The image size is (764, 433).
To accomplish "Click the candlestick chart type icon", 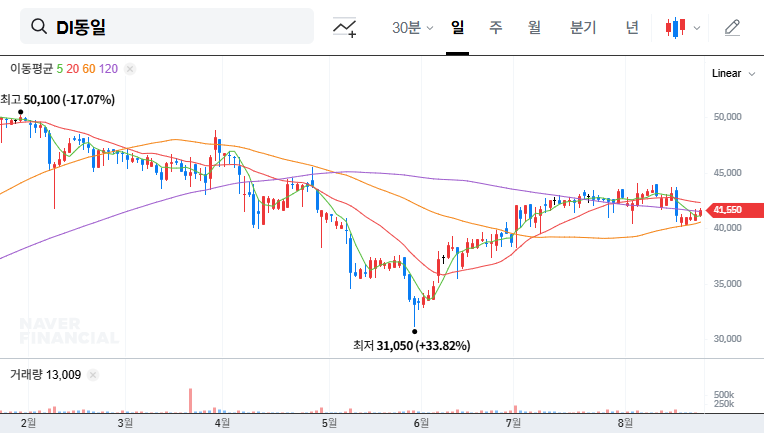I will click(x=675, y=27).
